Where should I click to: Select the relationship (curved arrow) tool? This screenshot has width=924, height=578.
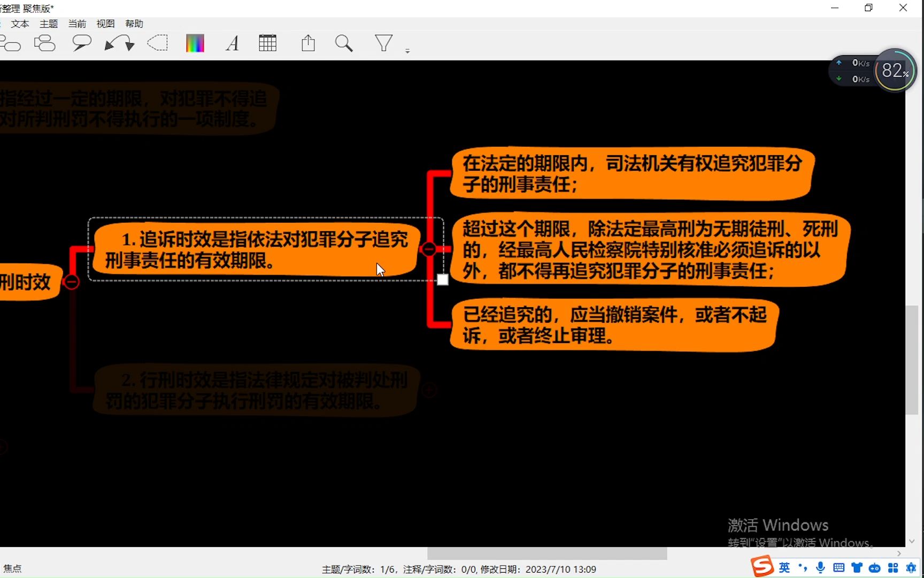pos(119,43)
